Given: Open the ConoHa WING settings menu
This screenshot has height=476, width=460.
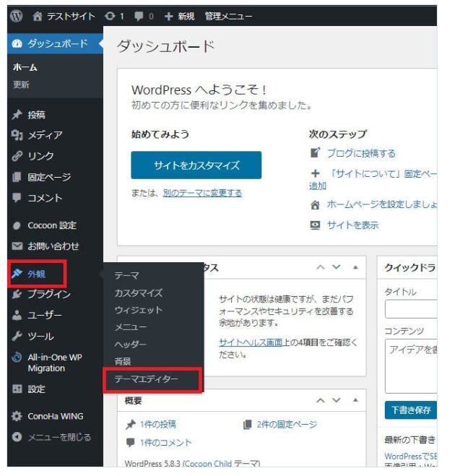Looking at the screenshot, I should click(55, 416).
